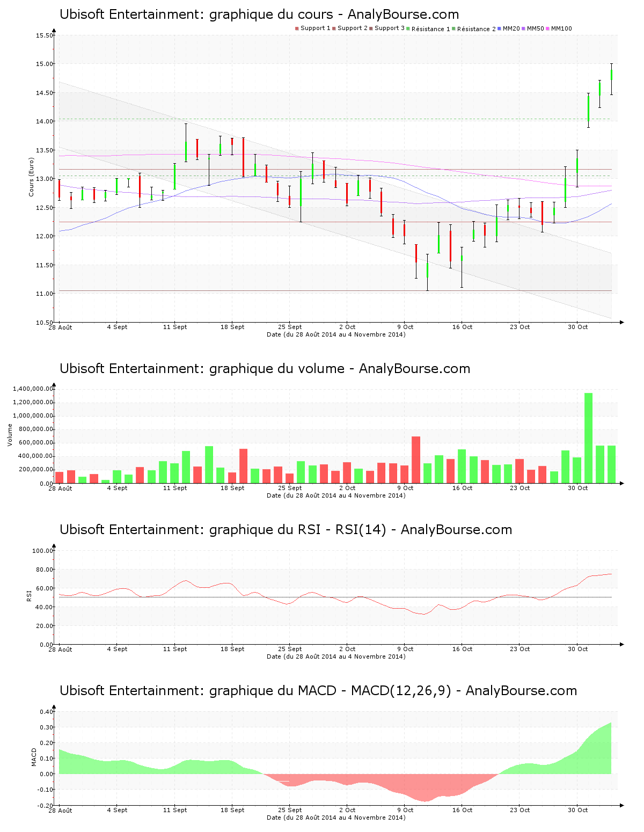Click the 0.40 value on MACD axis
The width and height of the screenshot is (644, 832).
(47, 712)
